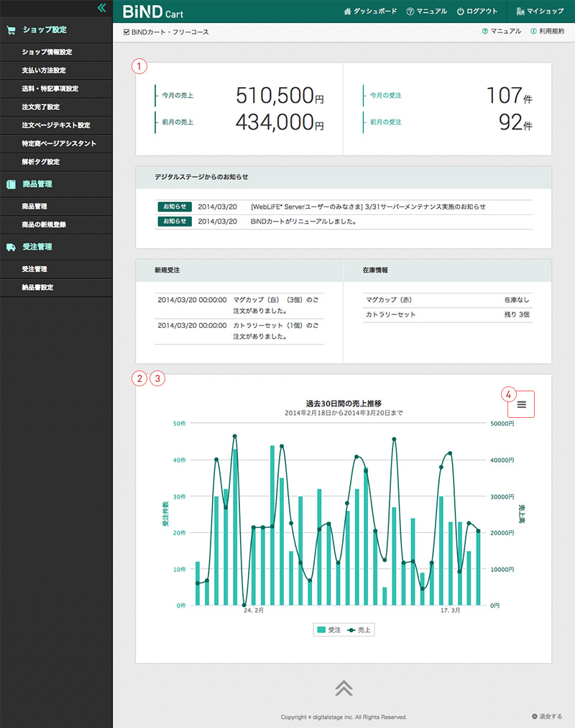Image resolution: width=575 pixels, height=728 pixels.
Task: Click the マグカップ（赤） stock row
Action: click(448, 300)
